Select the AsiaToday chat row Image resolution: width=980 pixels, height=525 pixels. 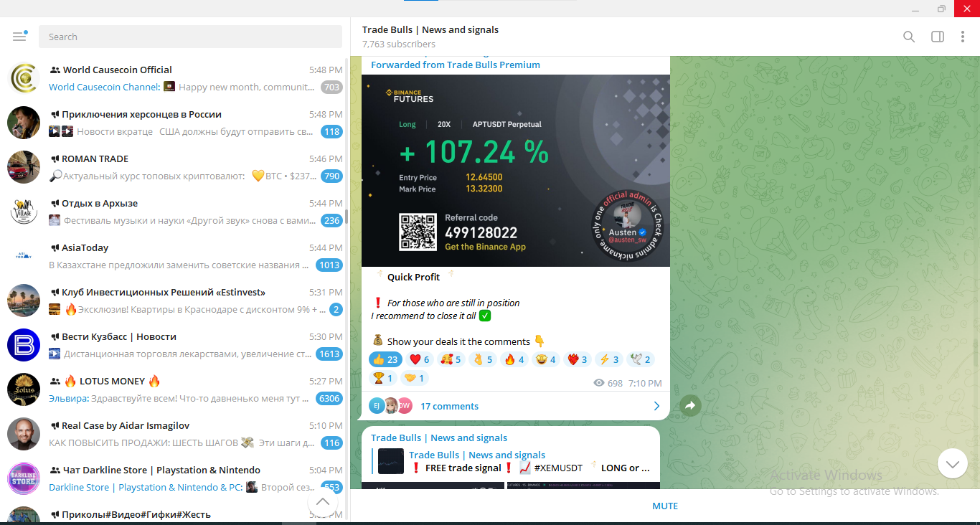(175, 256)
